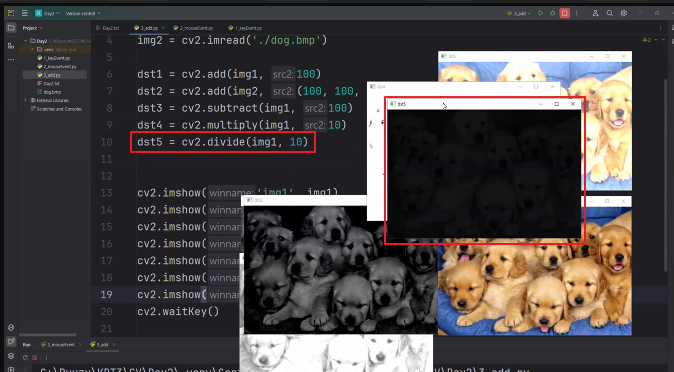Select the 2_mouseEvent run tab
Image resolution: width=674 pixels, height=372 pixels.
pyautogui.click(x=58, y=344)
